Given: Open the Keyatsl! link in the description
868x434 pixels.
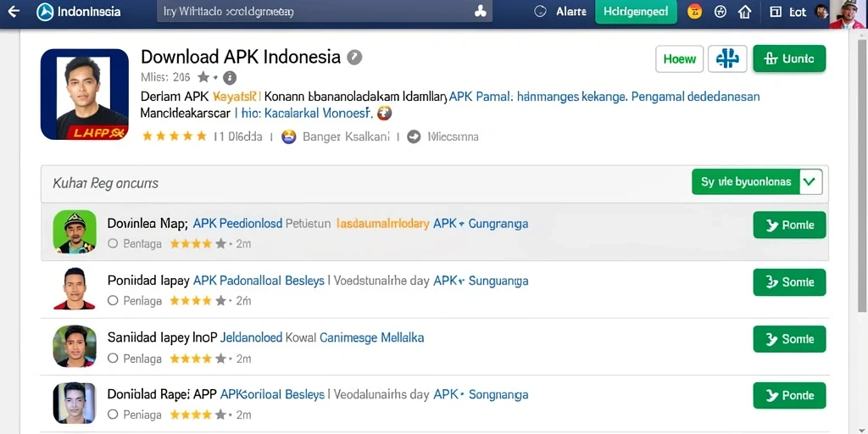Looking at the screenshot, I should tap(237, 97).
